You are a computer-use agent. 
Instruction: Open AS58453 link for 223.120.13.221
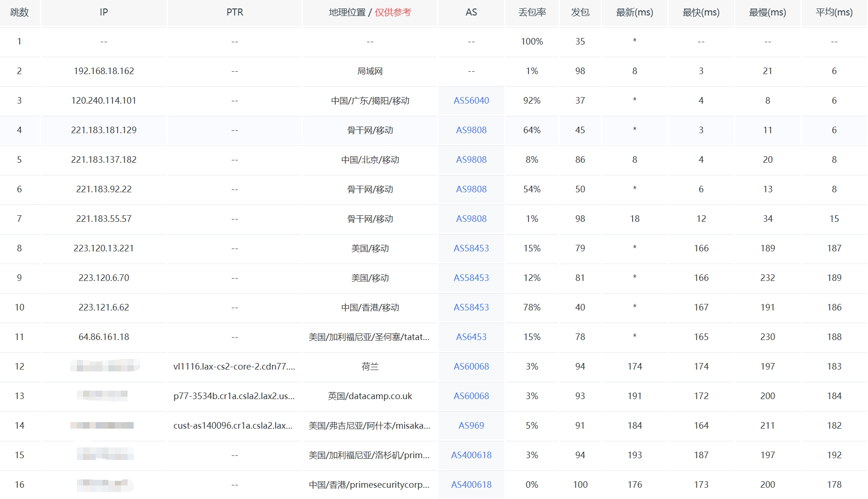pos(471,248)
